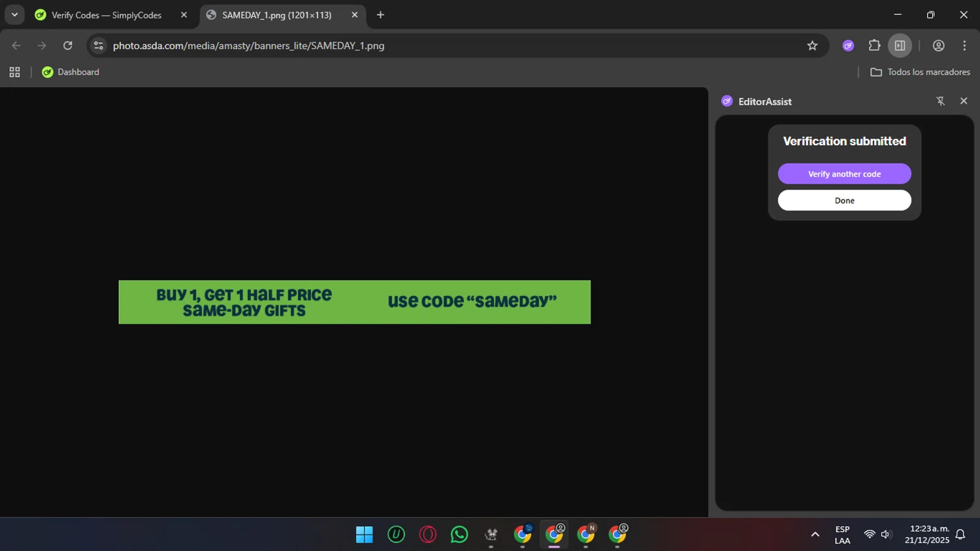Click the Verify another code button
Viewport: 980px width, 551px height.
pyautogui.click(x=844, y=174)
